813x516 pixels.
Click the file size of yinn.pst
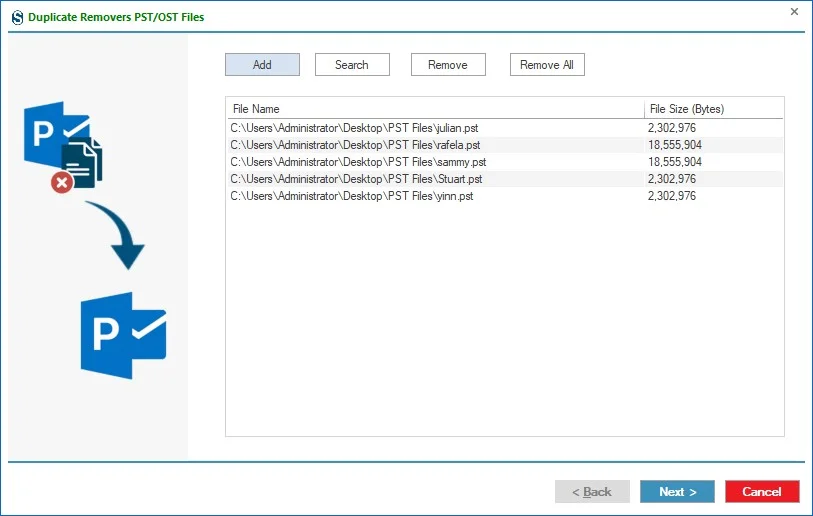[671, 196]
